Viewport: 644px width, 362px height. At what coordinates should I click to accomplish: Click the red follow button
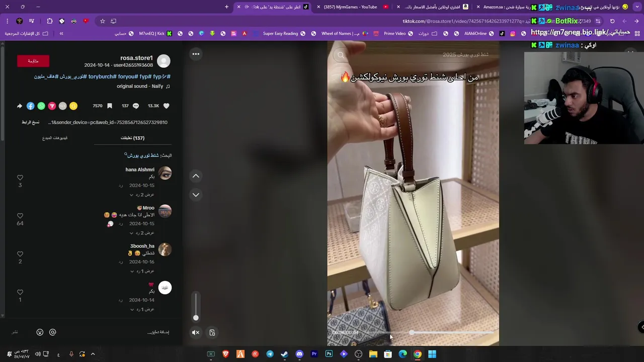pos(33,61)
